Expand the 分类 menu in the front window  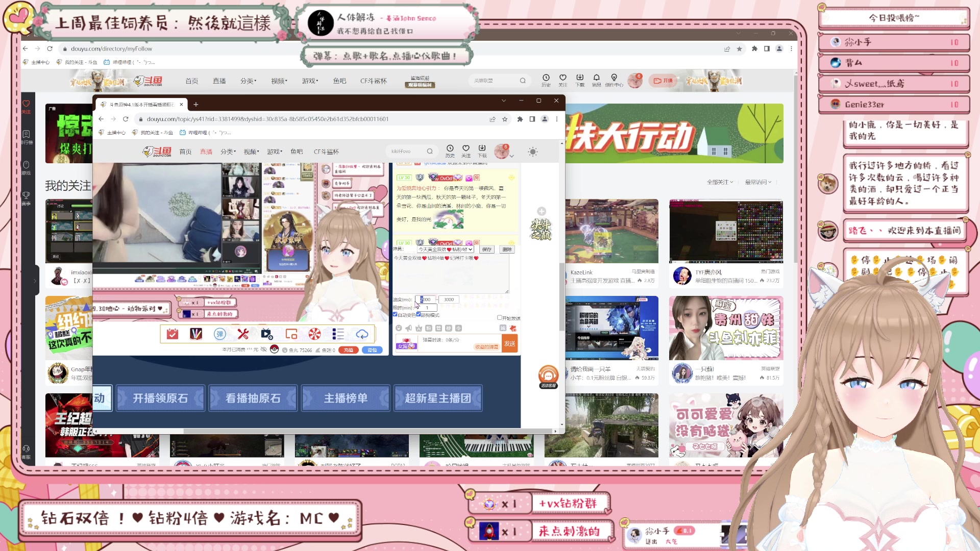click(228, 152)
